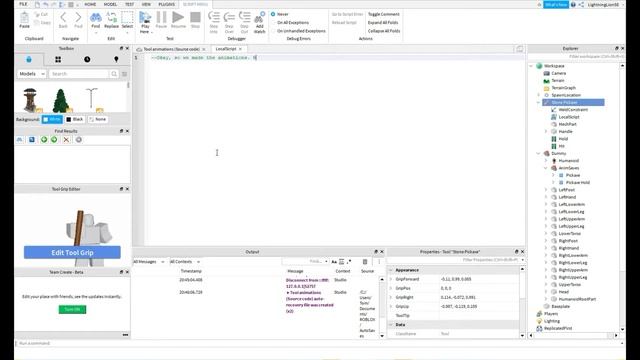640x360 pixels.
Task: Collapse the Workspace tree node
Action: (531, 66)
